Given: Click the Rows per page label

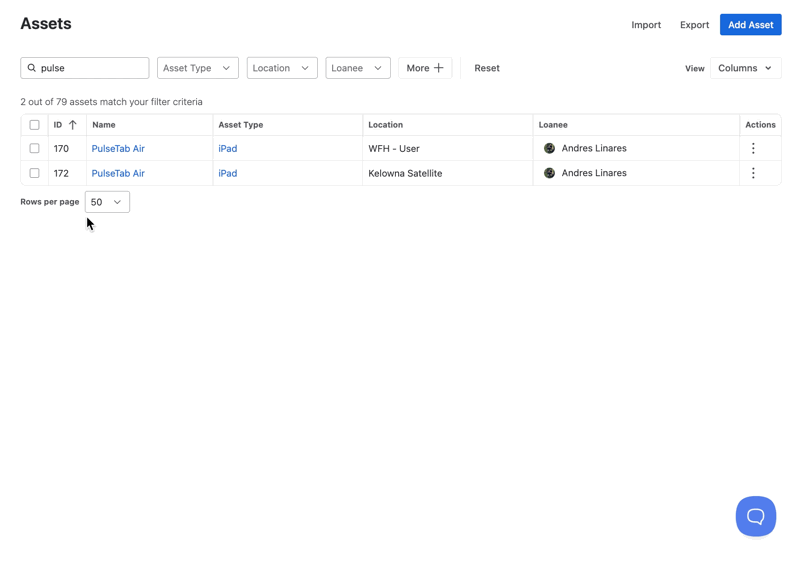Looking at the screenshot, I should [x=49, y=202].
